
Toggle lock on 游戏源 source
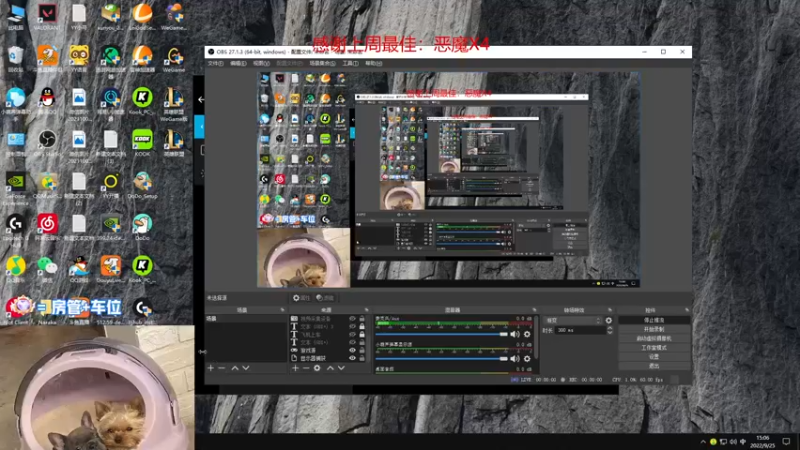click(x=362, y=351)
